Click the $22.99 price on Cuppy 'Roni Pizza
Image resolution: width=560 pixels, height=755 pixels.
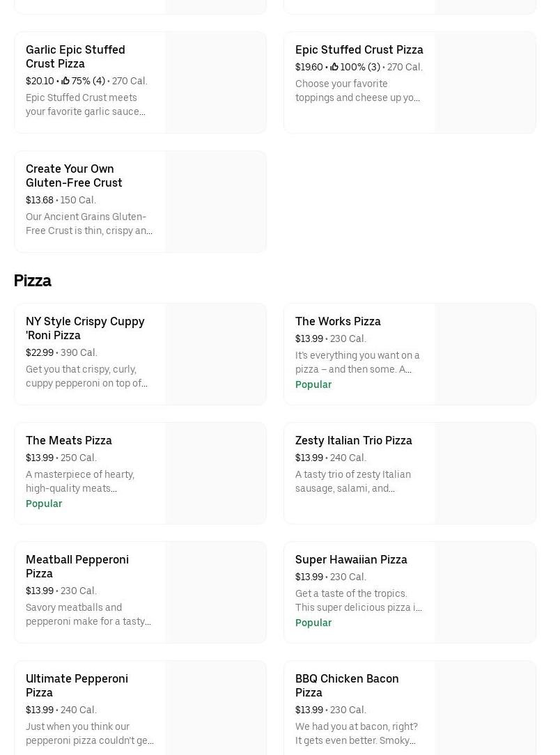coord(40,353)
